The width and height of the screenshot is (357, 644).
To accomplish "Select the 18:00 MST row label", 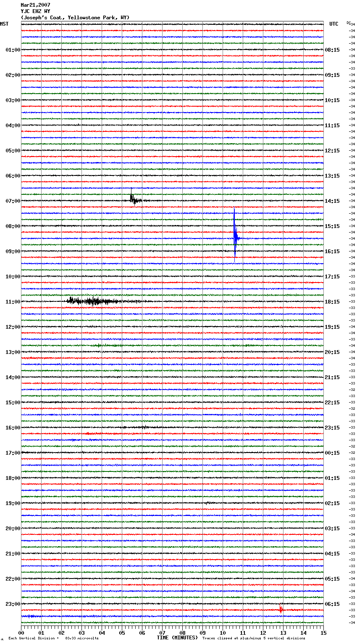I will click(13, 478).
